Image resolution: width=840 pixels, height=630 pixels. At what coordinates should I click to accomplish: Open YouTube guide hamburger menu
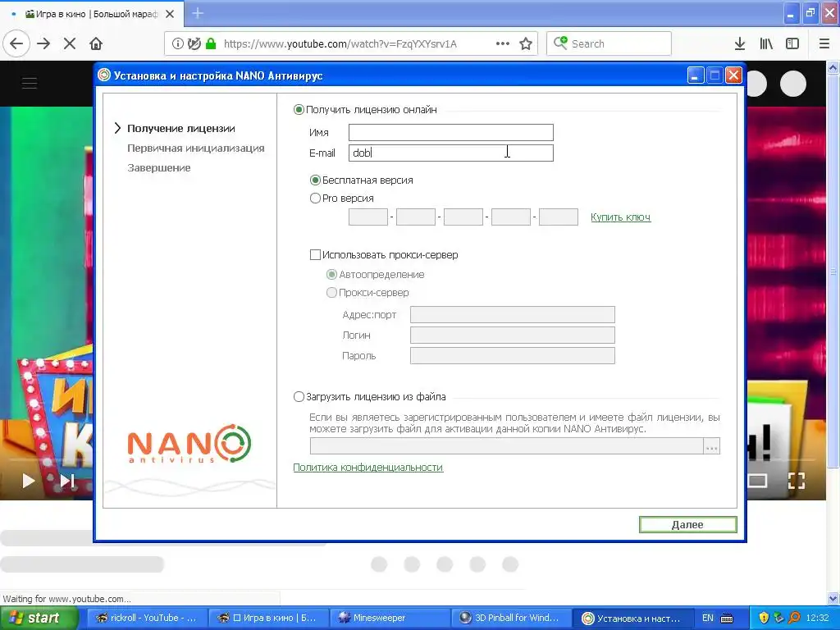30,83
